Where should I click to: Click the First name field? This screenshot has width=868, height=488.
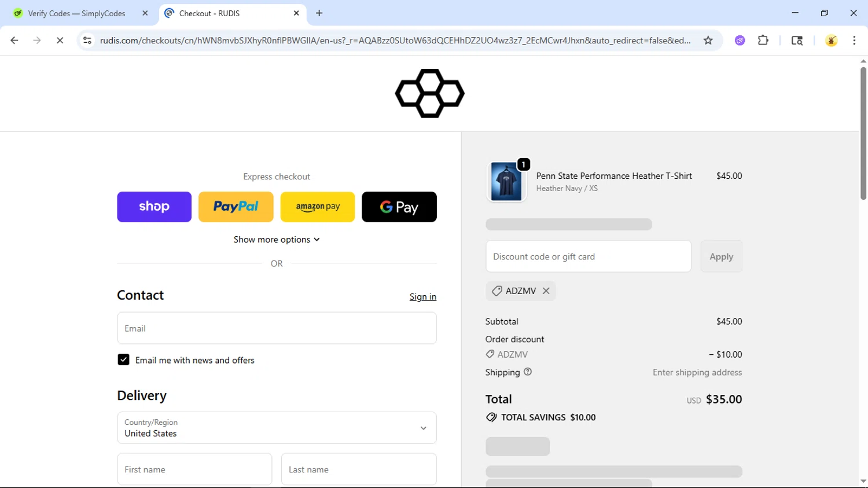click(194, 469)
